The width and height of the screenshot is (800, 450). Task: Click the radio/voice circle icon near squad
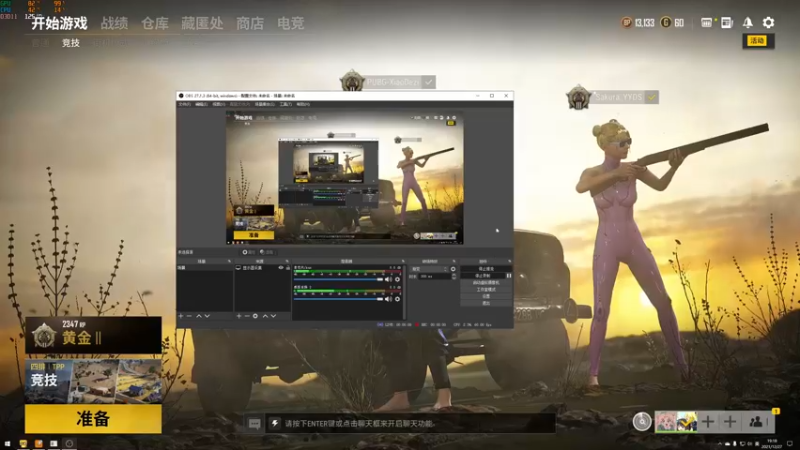pyautogui.click(x=642, y=421)
